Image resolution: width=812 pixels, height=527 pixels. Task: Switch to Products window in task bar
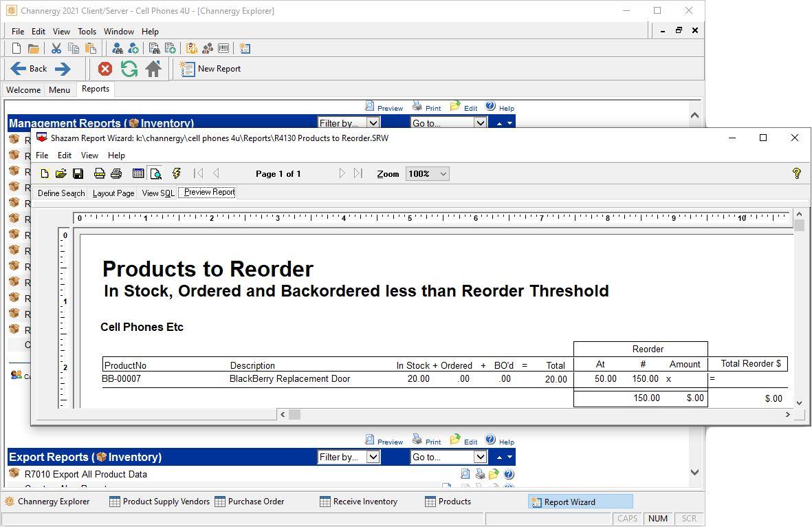[448, 502]
